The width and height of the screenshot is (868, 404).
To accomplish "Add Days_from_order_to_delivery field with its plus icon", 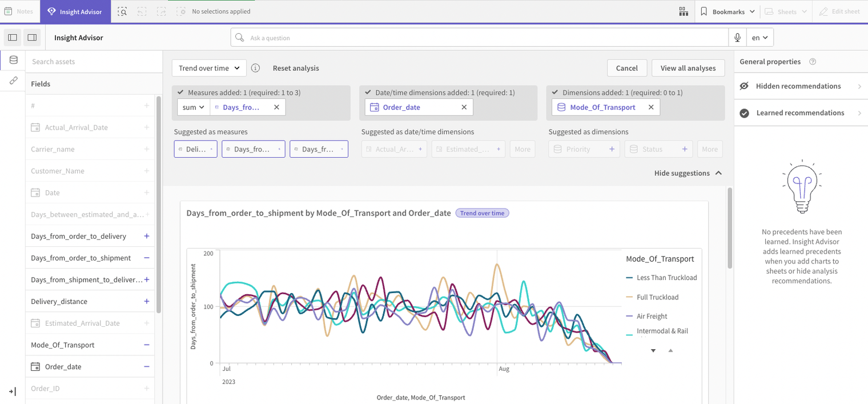I will coord(147,236).
